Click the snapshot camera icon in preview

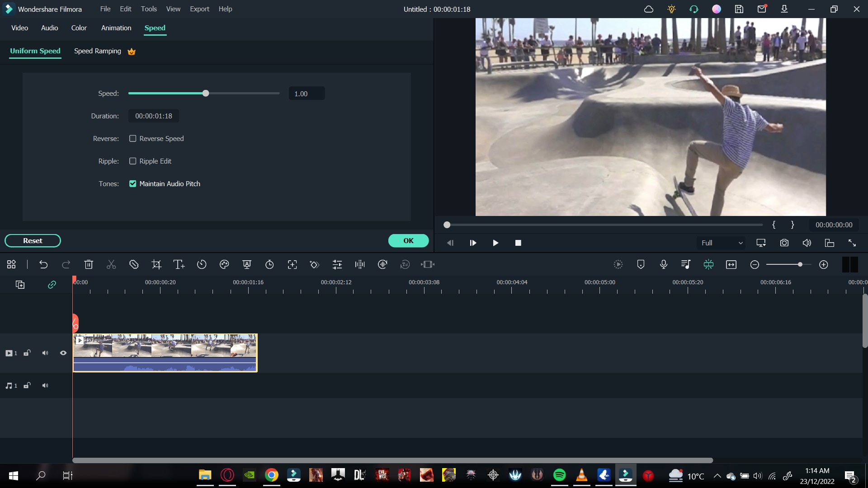click(x=784, y=243)
